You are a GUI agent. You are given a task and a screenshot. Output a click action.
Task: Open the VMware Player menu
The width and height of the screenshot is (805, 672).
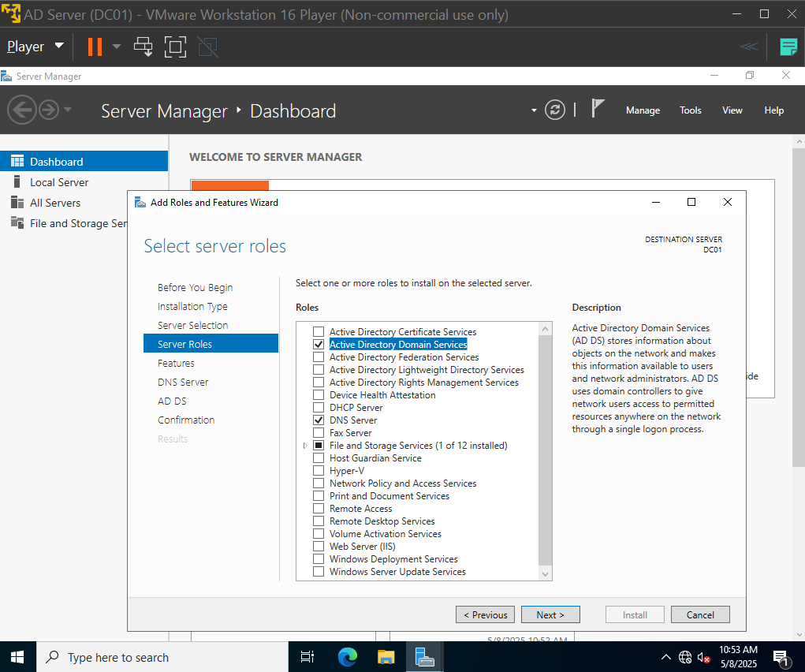point(35,47)
